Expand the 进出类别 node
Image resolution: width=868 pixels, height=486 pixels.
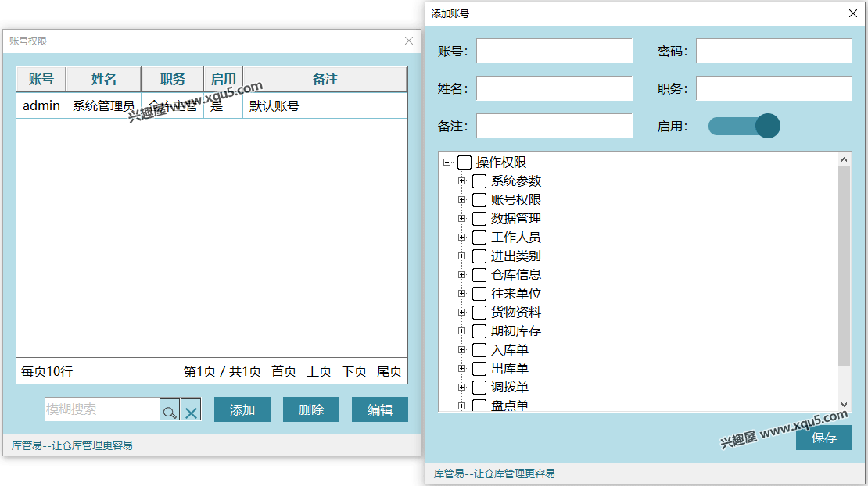[x=461, y=256]
